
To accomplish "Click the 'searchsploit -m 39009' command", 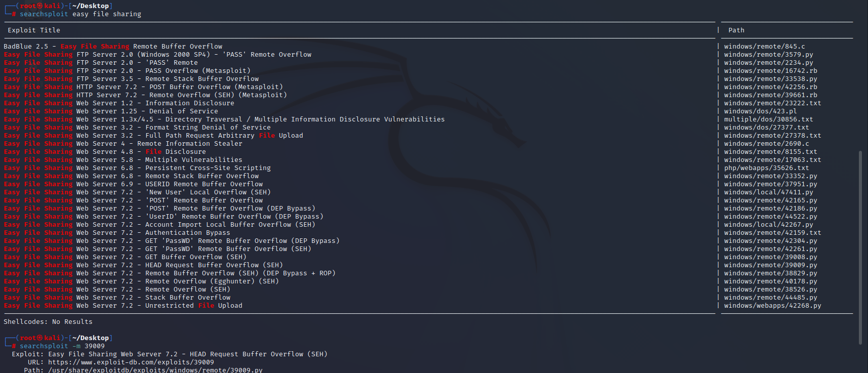I will [62, 346].
